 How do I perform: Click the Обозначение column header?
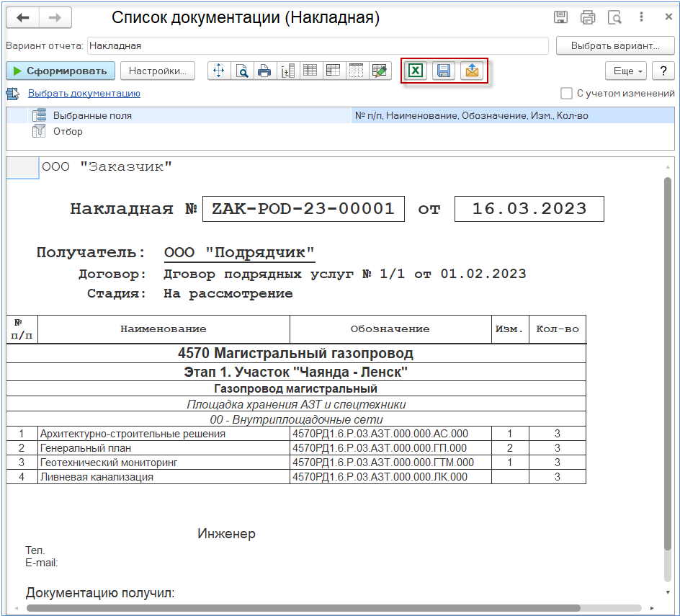pos(390,329)
